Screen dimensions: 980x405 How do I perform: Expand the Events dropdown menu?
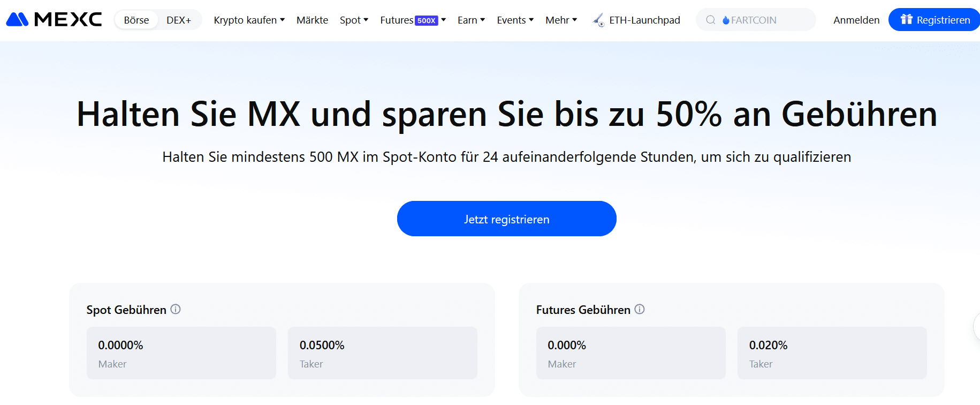515,20
